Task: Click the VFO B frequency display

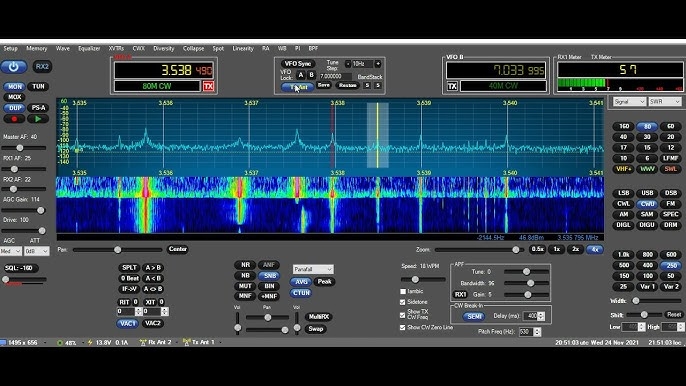Action: point(496,70)
